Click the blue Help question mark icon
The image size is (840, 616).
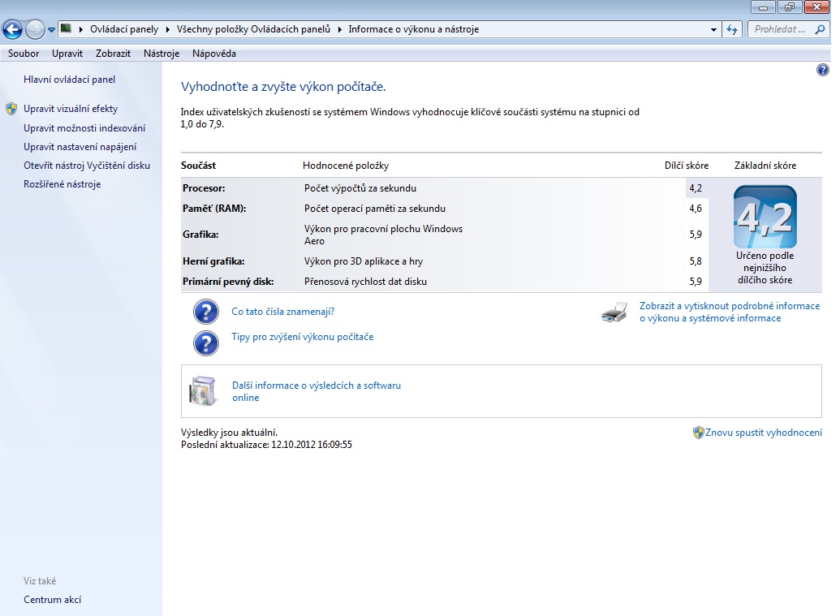(823, 70)
